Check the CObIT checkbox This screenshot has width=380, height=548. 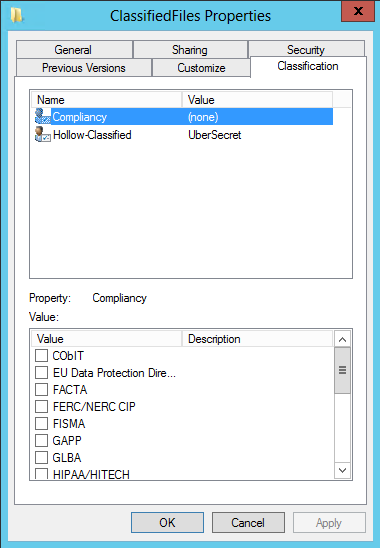pos(41,356)
